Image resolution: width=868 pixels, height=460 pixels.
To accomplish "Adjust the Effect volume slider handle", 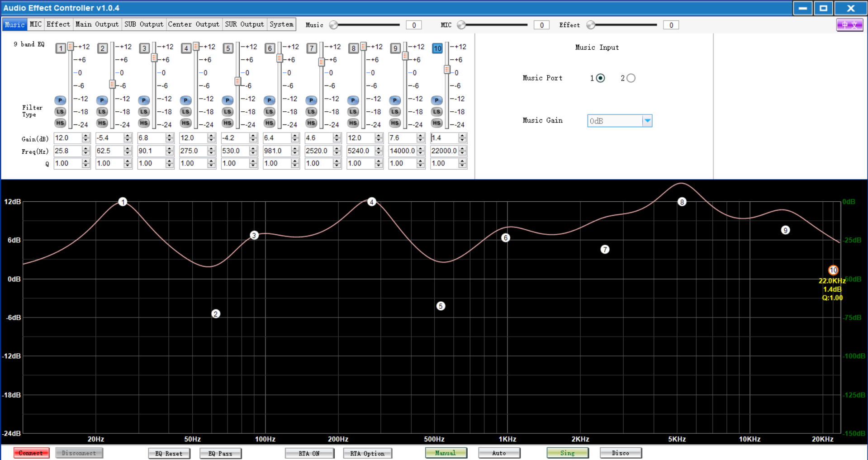I will (591, 25).
